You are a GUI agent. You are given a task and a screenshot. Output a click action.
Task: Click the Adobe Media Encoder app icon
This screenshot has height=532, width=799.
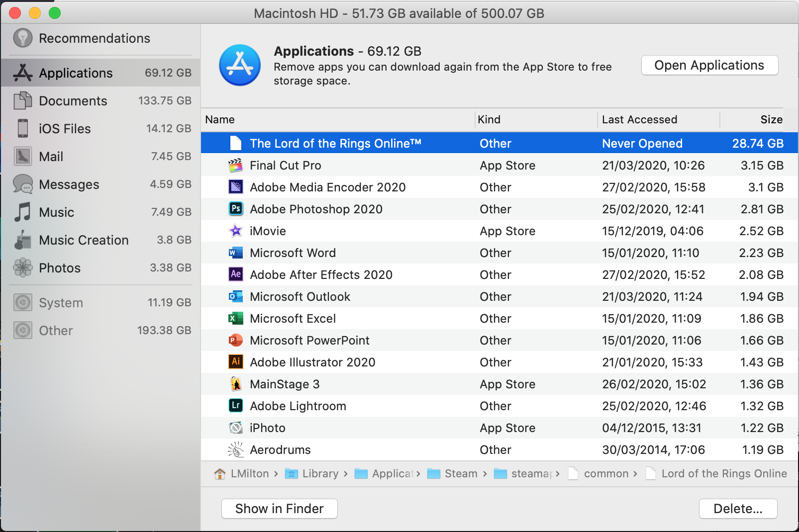(236, 187)
